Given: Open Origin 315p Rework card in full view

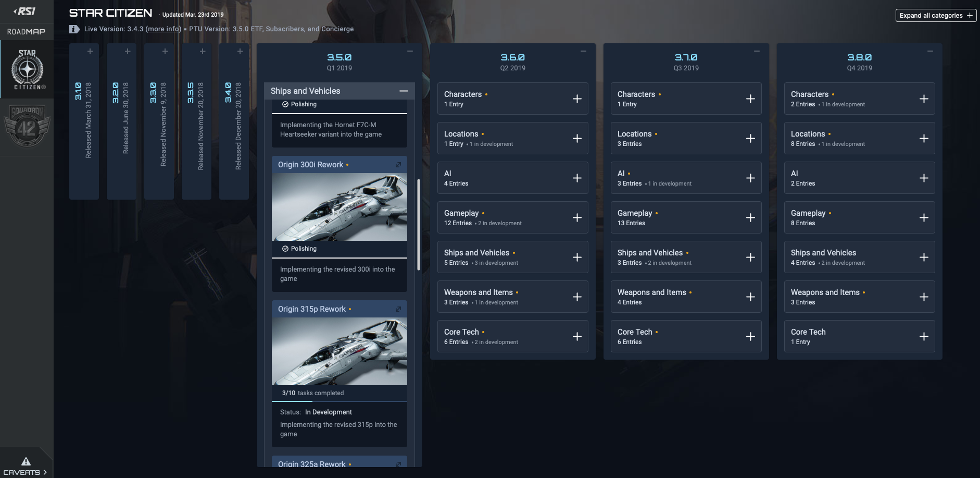Looking at the screenshot, I should point(398,309).
